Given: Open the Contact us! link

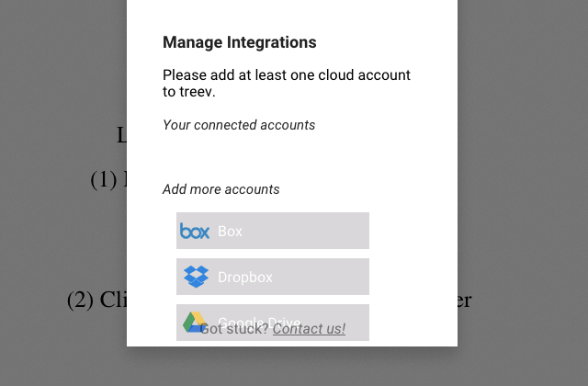Looking at the screenshot, I should pyautogui.click(x=309, y=329).
